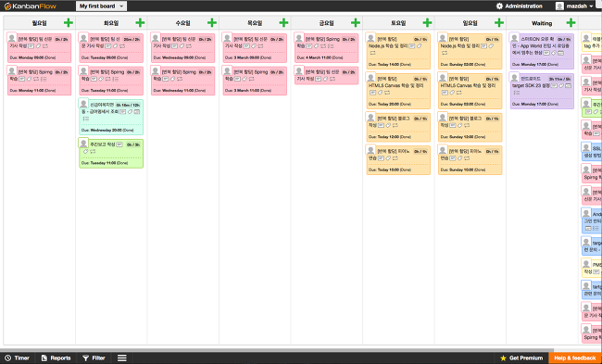
Task: Click the avatar on Wednesday 20:00 teal card
Action: [83, 104]
